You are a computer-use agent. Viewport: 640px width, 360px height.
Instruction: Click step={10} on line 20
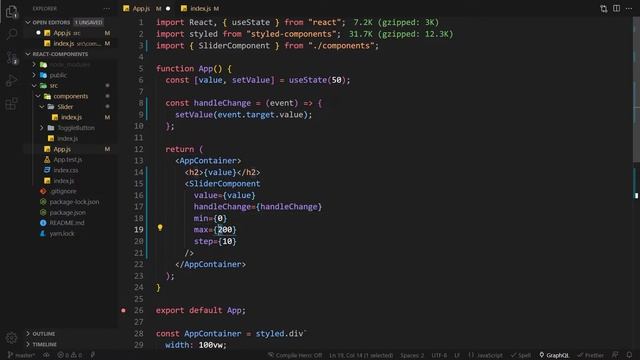point(215,241)
